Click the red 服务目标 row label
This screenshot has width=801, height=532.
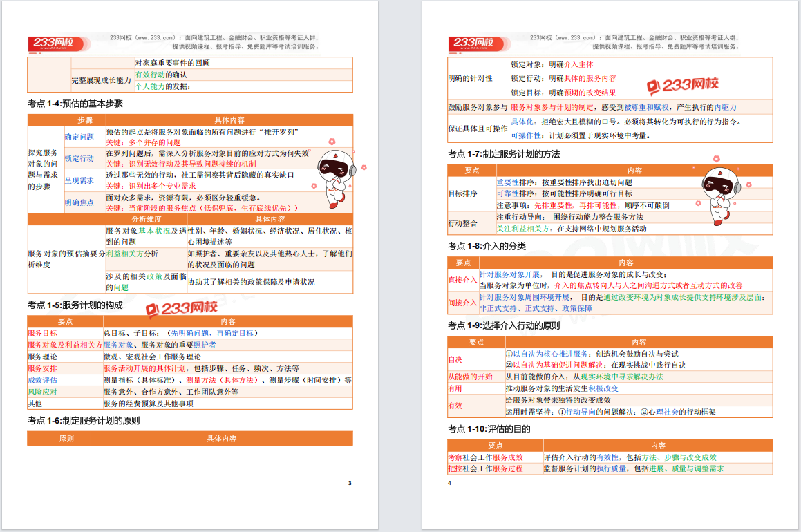[43, 333]
